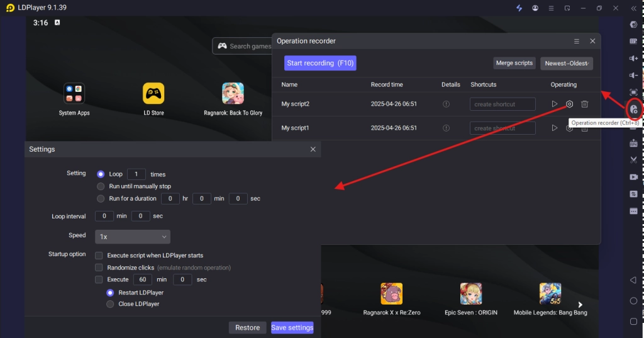Open the user account icon in title bar

[x=535, y=8]
